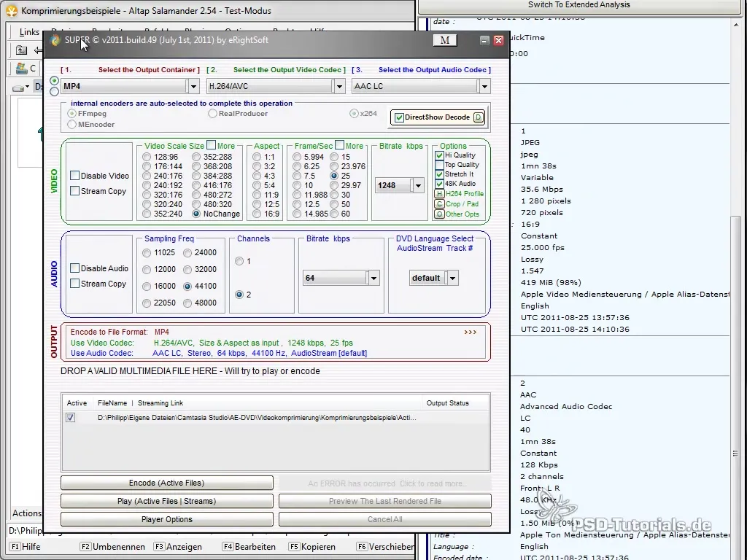Click Switch To Extended Analysis button
Image resolution: width=747 pixels, height=560 pixels.
point(578,5)
